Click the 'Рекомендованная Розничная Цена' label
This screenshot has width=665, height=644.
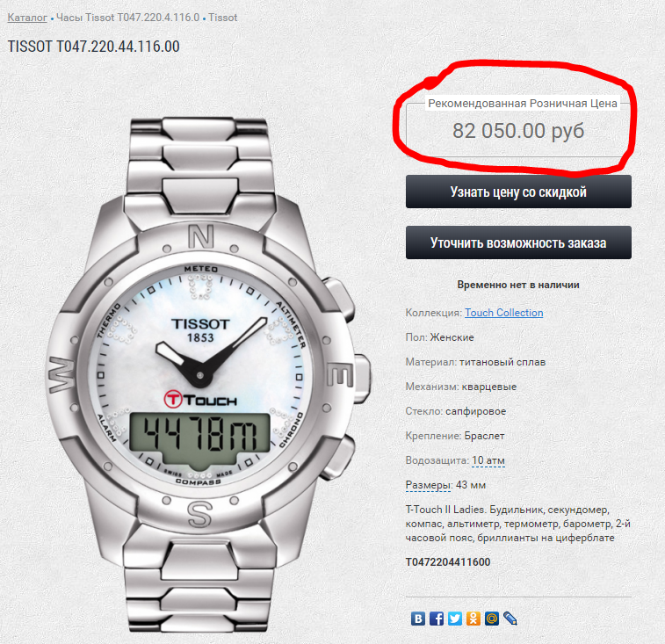523,104
